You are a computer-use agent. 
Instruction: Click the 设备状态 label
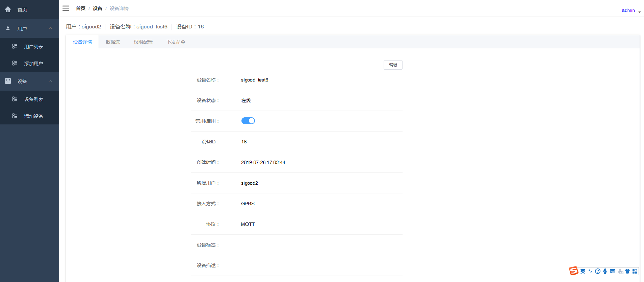point(208,100)
